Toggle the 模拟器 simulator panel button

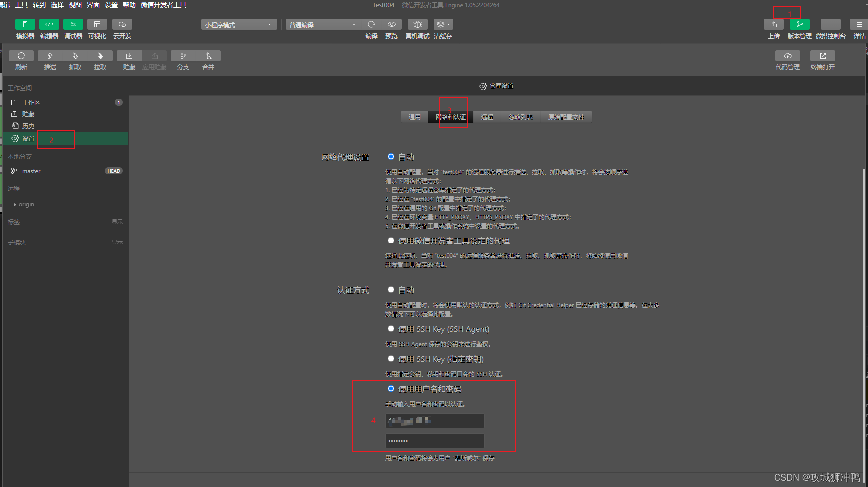tap(25, 24)
